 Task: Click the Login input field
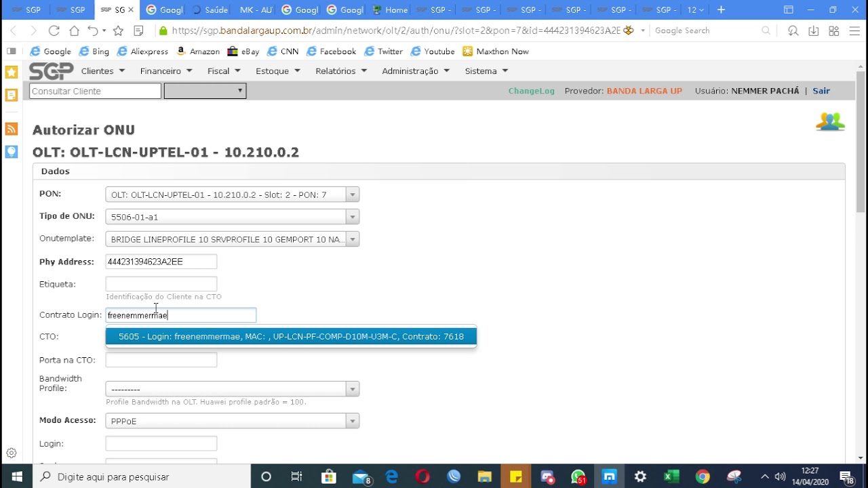161,443
